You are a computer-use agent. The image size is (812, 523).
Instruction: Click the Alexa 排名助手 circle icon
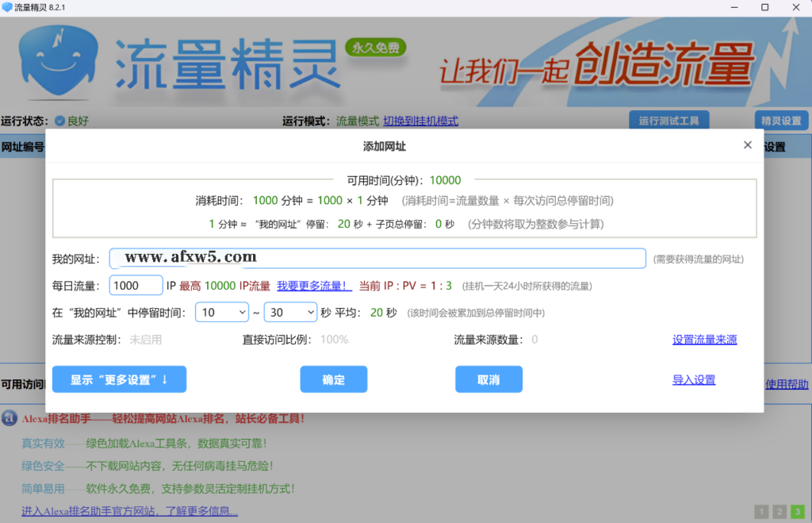click(x=8, y=419)
